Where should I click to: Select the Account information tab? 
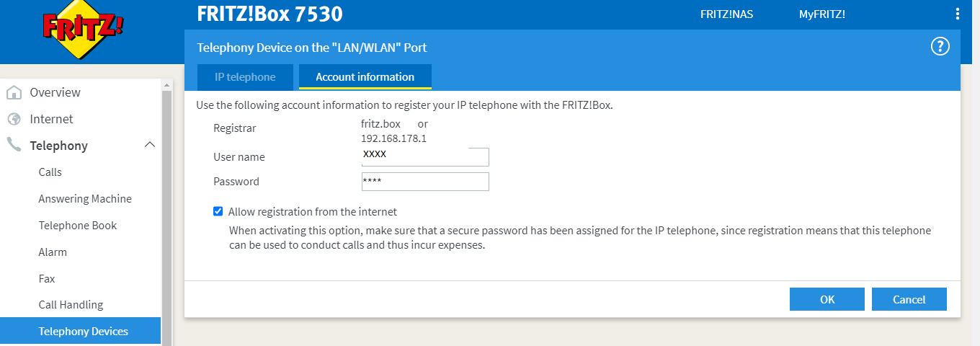tap(365, 77)
